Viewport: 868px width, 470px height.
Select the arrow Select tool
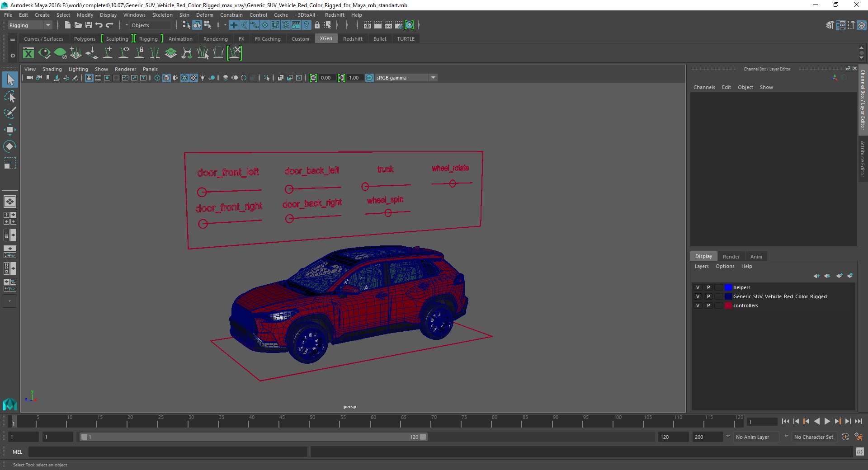pos(10,80)
